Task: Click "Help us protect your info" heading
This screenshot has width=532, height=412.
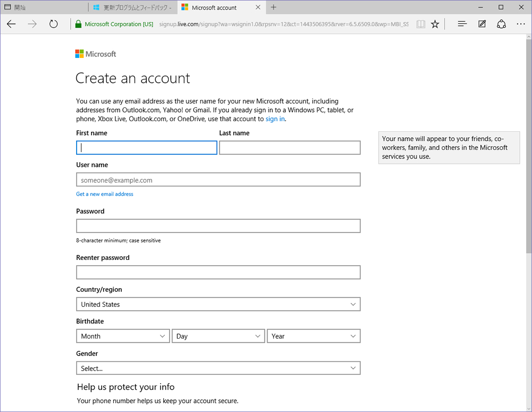Action: point(126,387)
